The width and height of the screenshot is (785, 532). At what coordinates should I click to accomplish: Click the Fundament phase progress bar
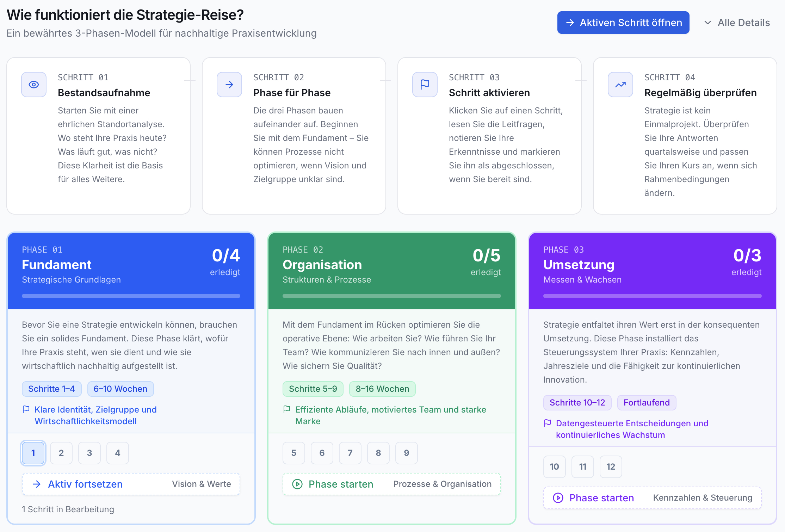click(131, 296)
